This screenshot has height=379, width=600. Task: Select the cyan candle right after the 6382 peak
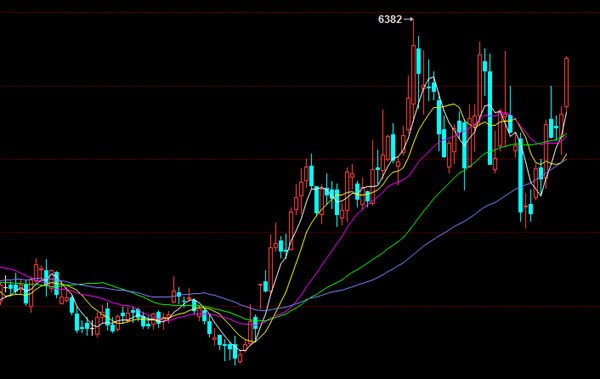(419, 61)
